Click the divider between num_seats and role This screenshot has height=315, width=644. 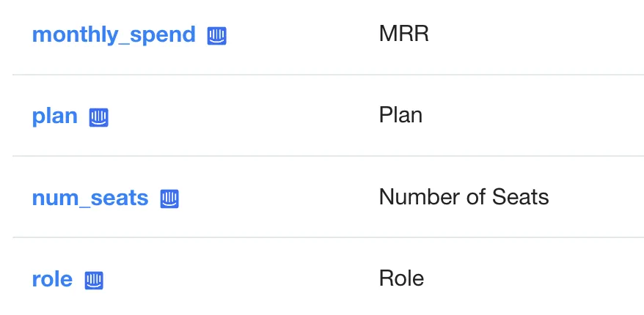click(328, 237)
